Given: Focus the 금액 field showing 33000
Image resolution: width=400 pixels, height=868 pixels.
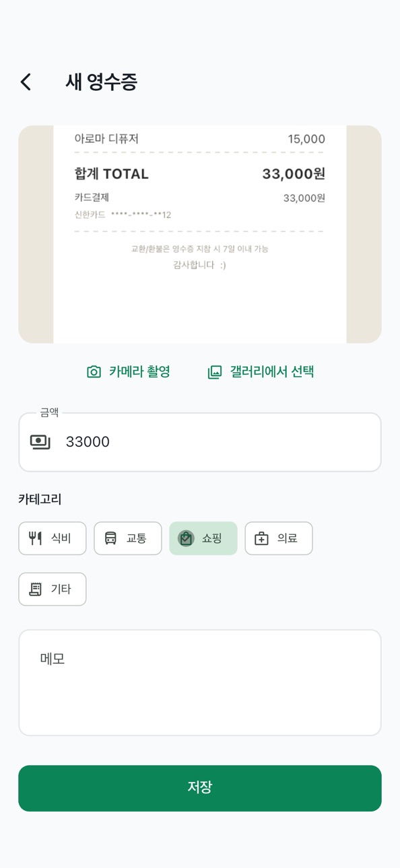Looking at the screenshot, I should (200, 442).
